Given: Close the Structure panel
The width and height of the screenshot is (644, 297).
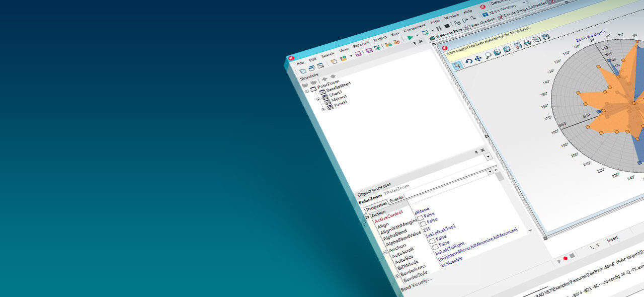Looking at the screenshot, I should coord(421,42).
